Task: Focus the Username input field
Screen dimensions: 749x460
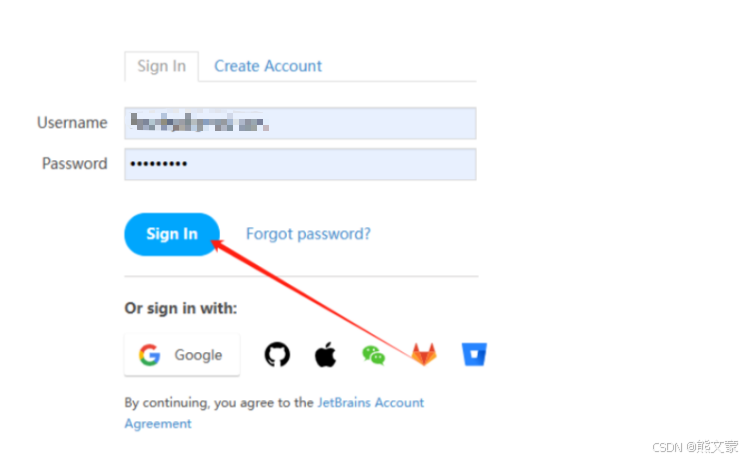Action: (300, 123)
